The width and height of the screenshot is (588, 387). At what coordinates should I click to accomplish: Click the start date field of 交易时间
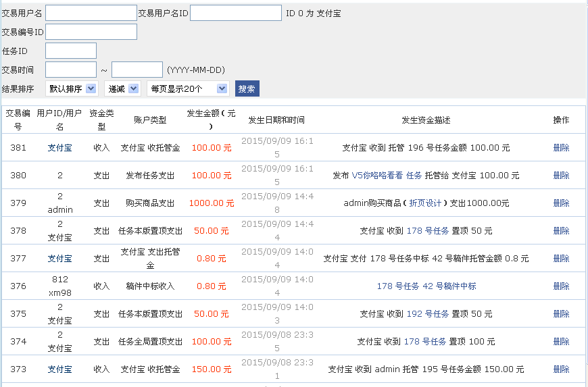[71, 70]
